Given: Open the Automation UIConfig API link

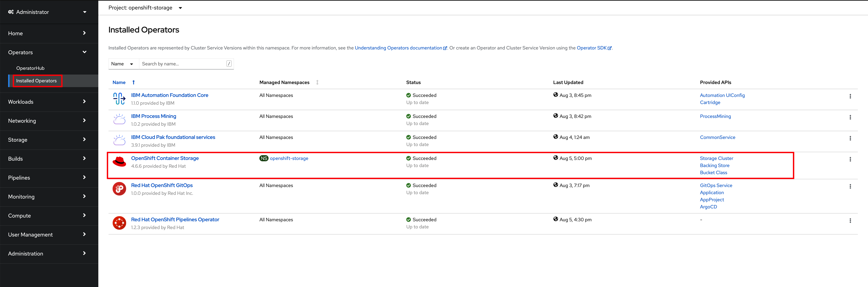Looking at the screenshot, I should (722, 95).
